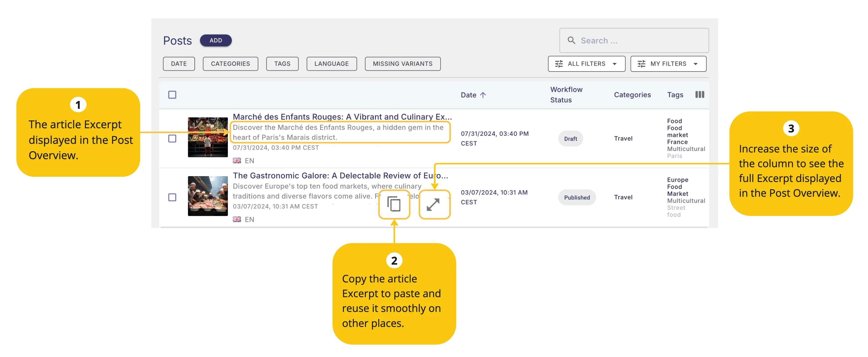Click the Gastronomic Galore chefs thumbnail
868x357 pixels.
[208, 196]
